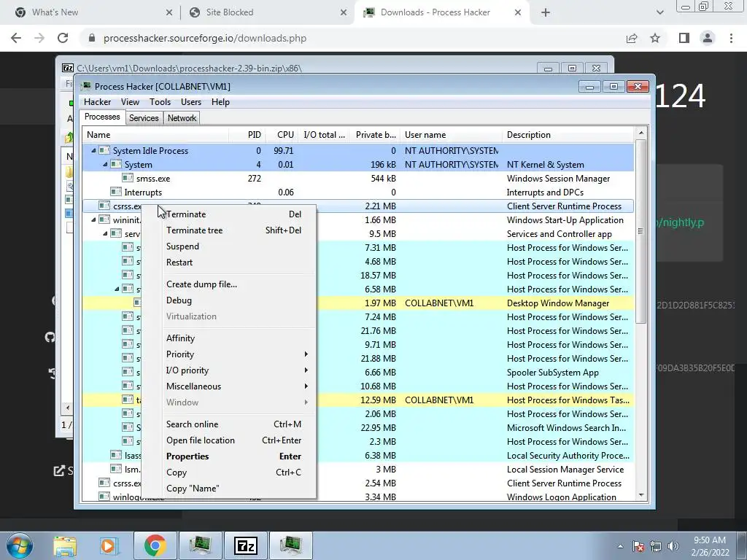Click the share page icon
The width and height of the screenshot is (747, 560).
click(632, 38)
